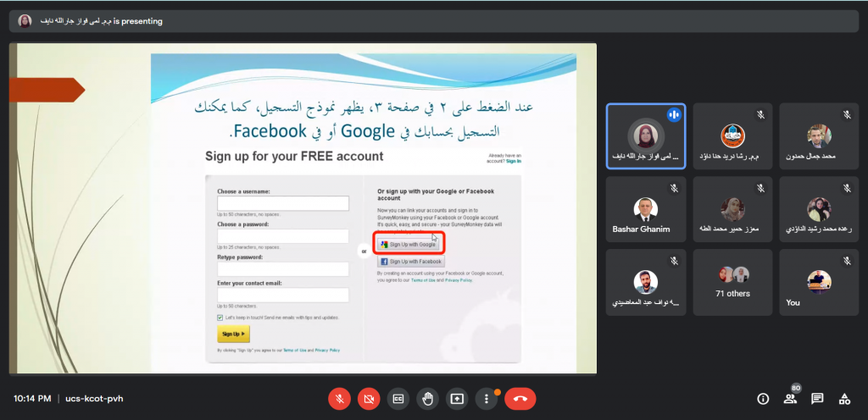Expand the '71 others' participant tile
Viewport: 868px width, 420px height.
(x=732, y=282)
